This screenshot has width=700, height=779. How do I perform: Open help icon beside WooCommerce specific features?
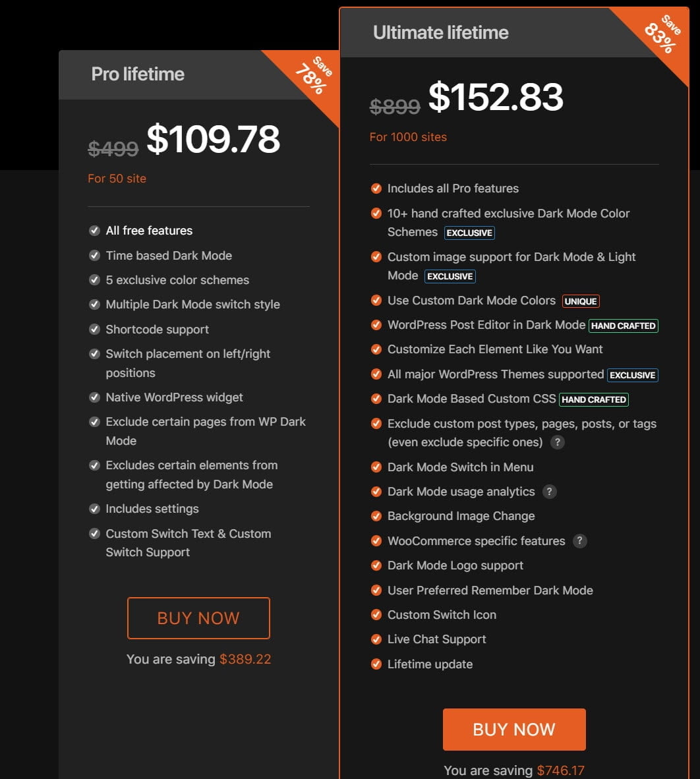click(579, 540)
